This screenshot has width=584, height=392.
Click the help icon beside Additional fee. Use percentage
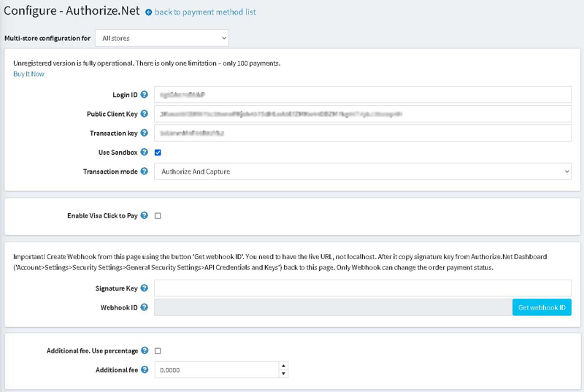pyautogui.click(x=145, y=350)
